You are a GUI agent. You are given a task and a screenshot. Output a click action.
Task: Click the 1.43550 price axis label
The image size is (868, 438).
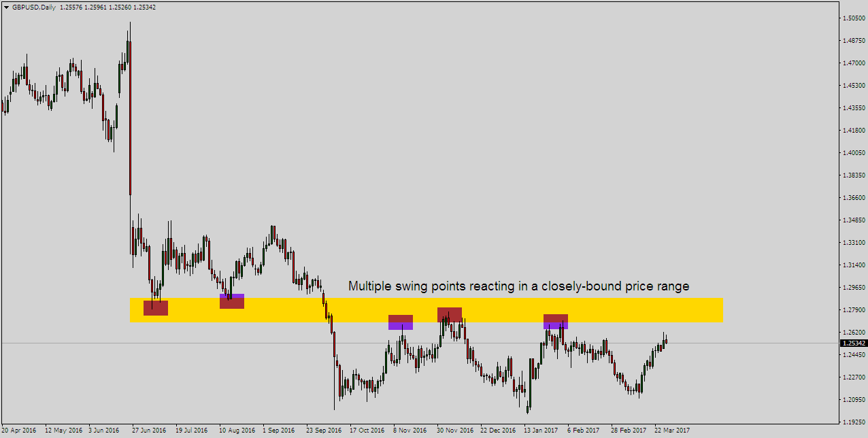coord(853,108)
